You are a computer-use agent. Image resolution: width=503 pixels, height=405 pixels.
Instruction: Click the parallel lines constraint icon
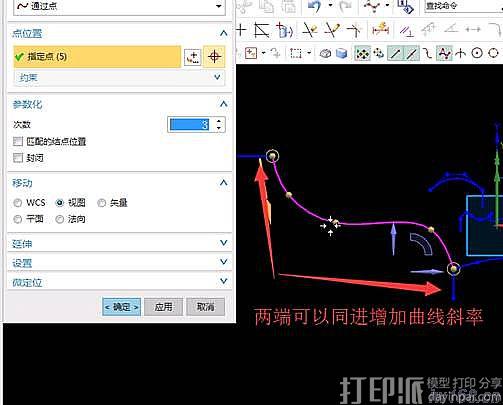coord(406,31)
